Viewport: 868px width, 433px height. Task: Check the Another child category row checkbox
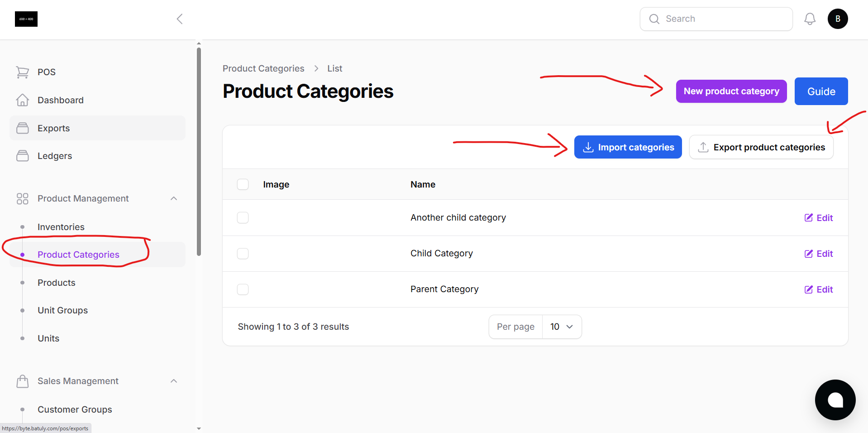243,217
